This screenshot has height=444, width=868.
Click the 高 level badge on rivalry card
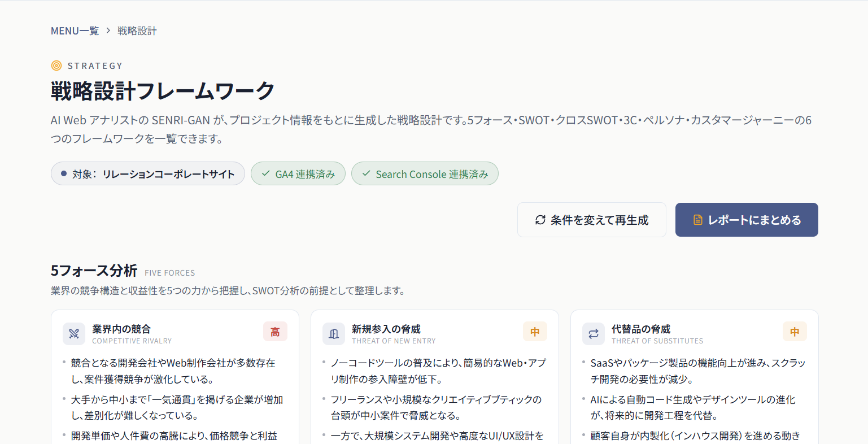(275, 332)
